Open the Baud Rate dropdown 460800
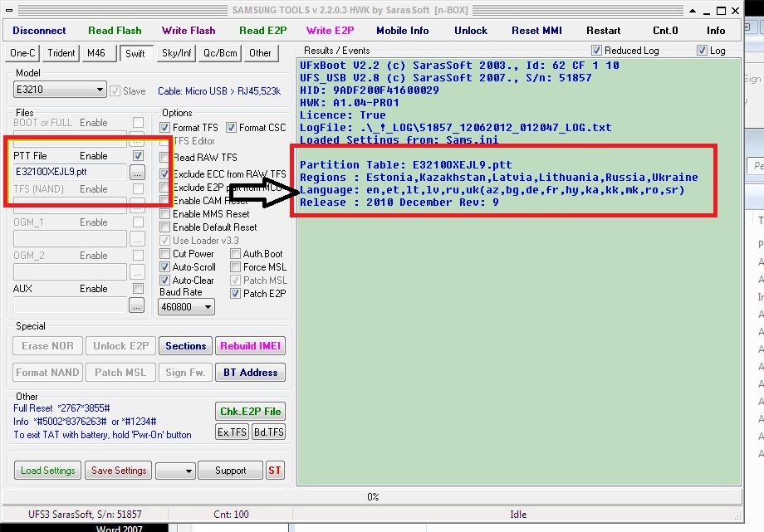This screenshot has height=532, width=764. pos(186,307)
